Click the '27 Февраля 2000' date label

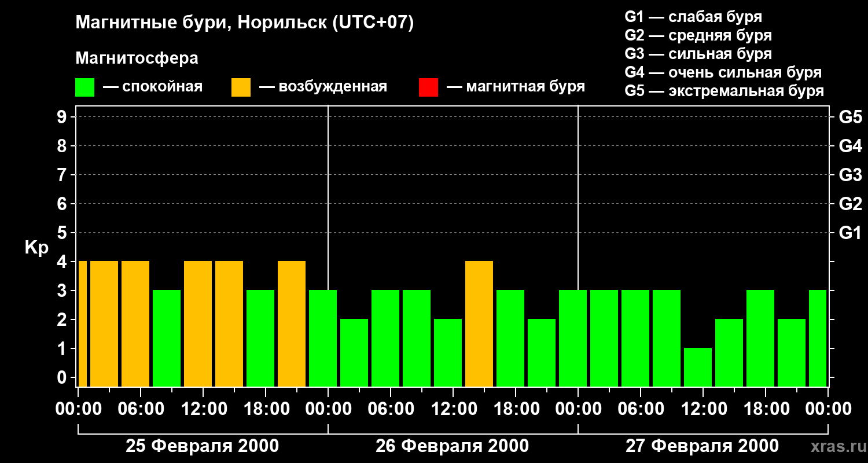coord(703,446)
